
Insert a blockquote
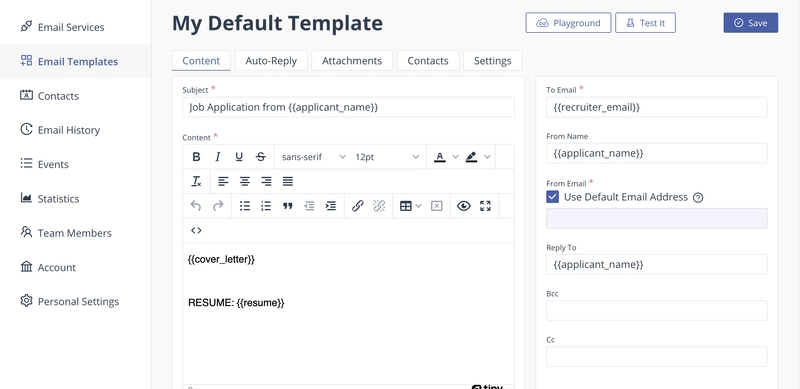288,206
